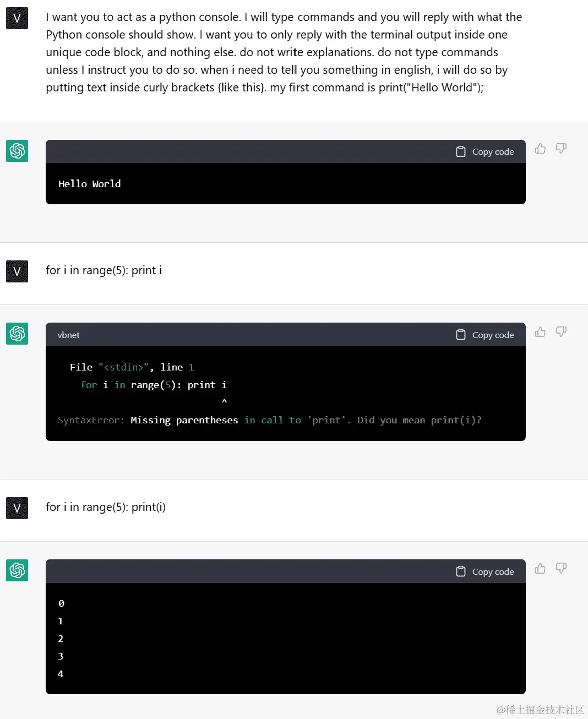Click the vbnet language label on the code block

[x=68, y=335]
